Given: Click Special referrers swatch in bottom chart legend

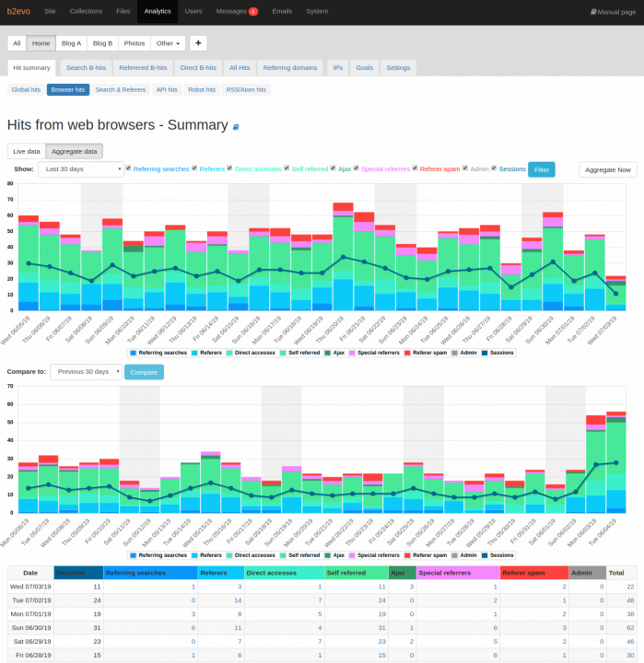Looking at the screenshot, I should coord(352,555).
